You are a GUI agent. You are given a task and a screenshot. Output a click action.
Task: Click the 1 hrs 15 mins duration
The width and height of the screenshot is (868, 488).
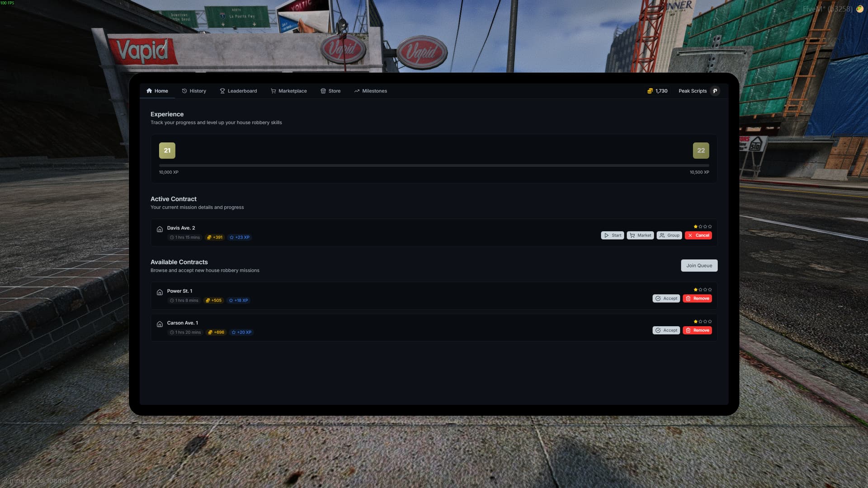(185, 237)
